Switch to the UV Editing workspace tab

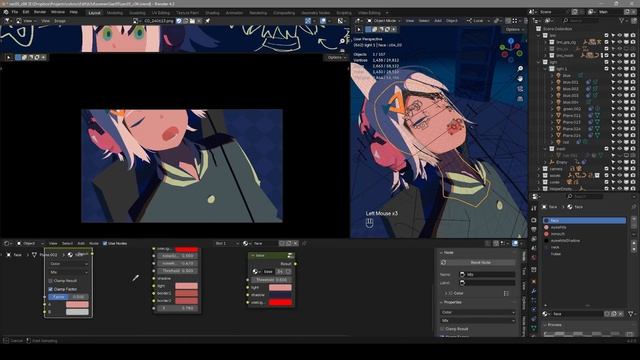(x=161, y=13)
